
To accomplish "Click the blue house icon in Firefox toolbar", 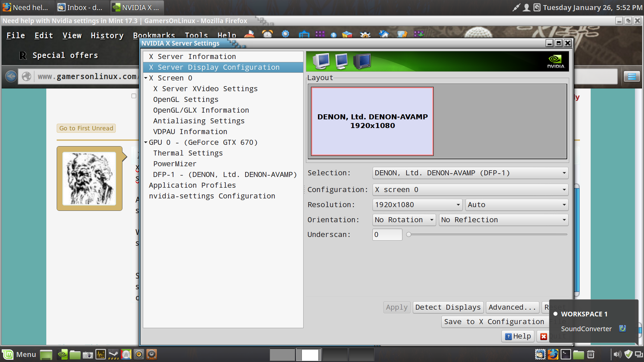I will 384,34.
